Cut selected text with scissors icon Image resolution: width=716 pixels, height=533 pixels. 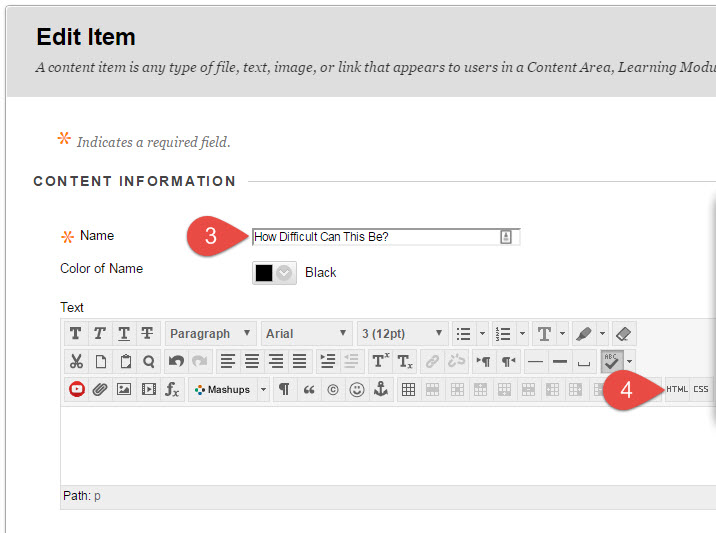click(76, 362)
